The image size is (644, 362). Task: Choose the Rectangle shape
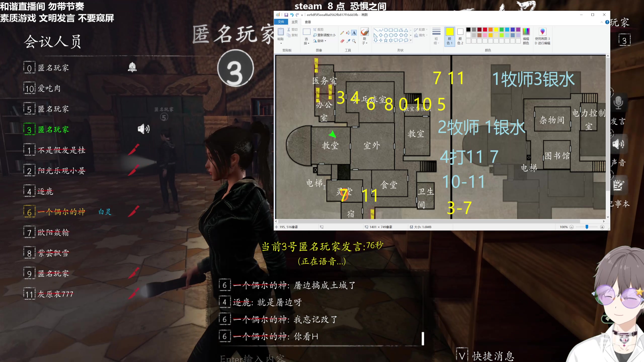(391, 30)
